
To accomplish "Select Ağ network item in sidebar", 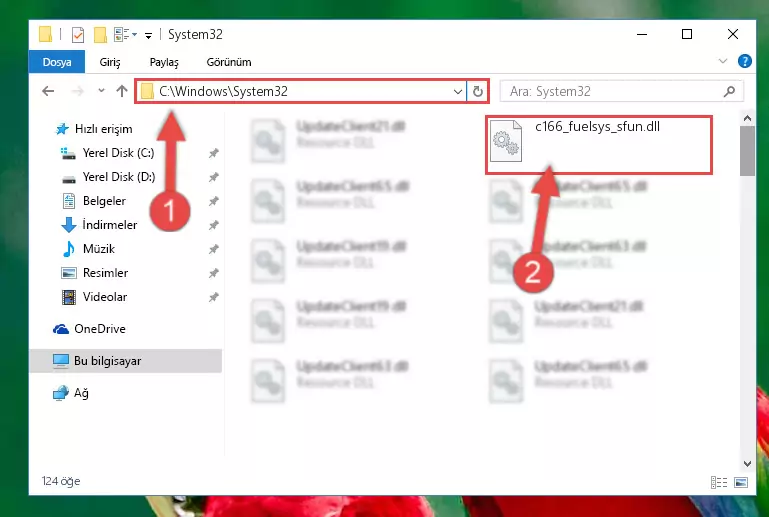I will tap(71, 393).
